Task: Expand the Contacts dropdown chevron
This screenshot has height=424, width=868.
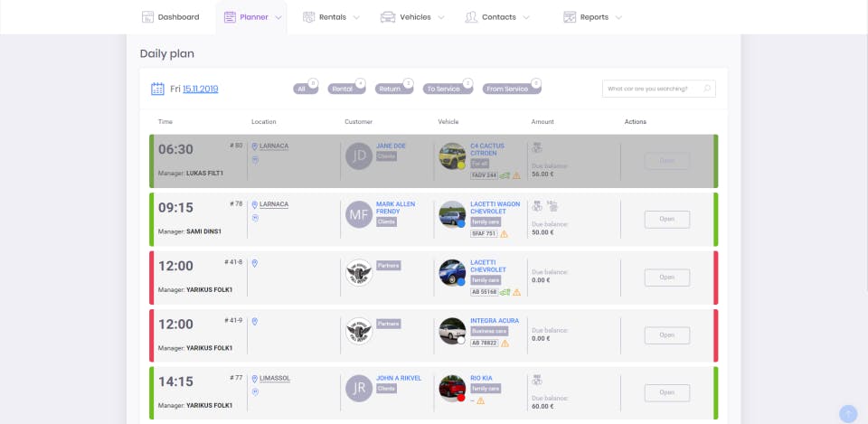Action: click(526, 18)
